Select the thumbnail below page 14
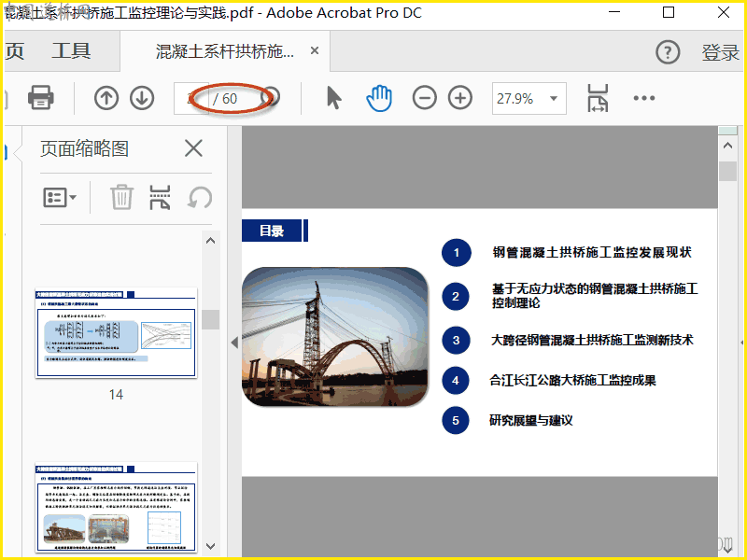 [116, 507]
